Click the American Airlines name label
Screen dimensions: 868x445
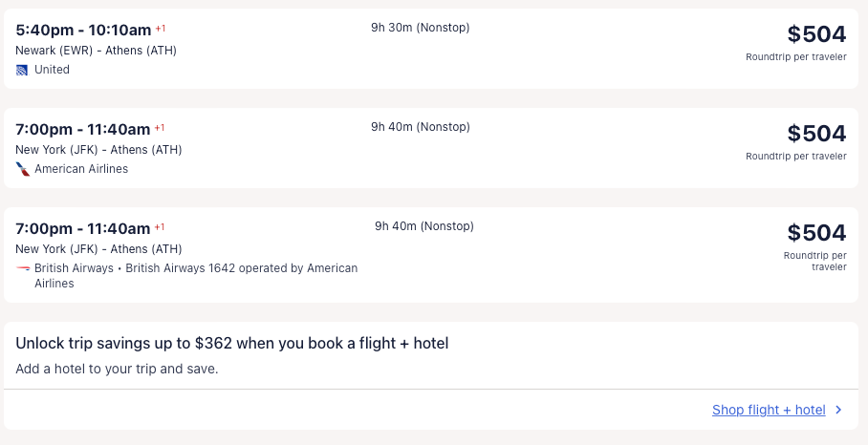click(x=81, y=169)
